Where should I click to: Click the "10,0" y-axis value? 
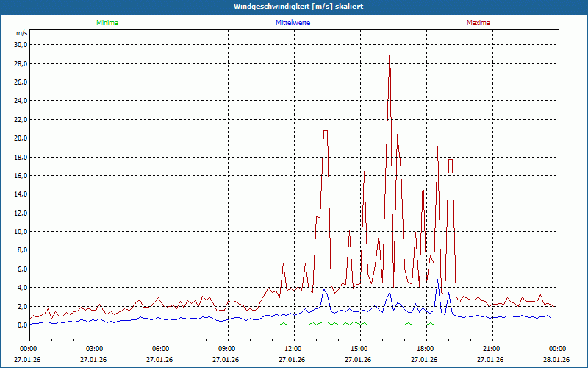point(21,232)
